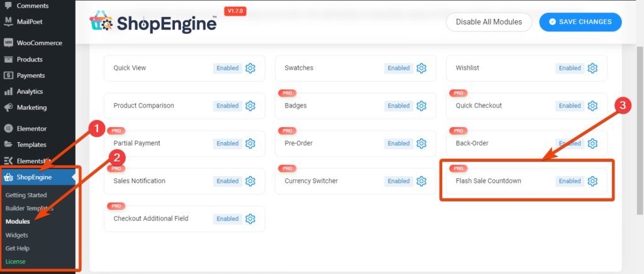Toggle Quick Checkout Enabled status

coord(570,106)
